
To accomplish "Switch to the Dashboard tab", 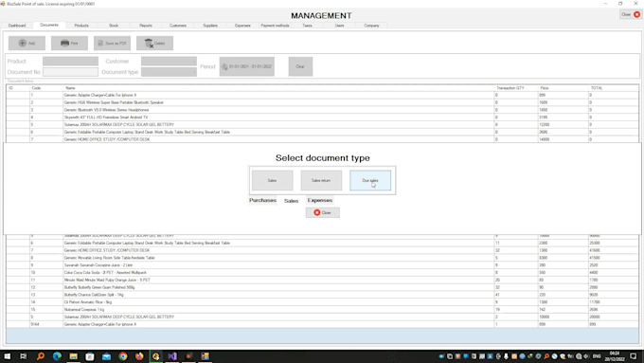I will coord(17,26).
